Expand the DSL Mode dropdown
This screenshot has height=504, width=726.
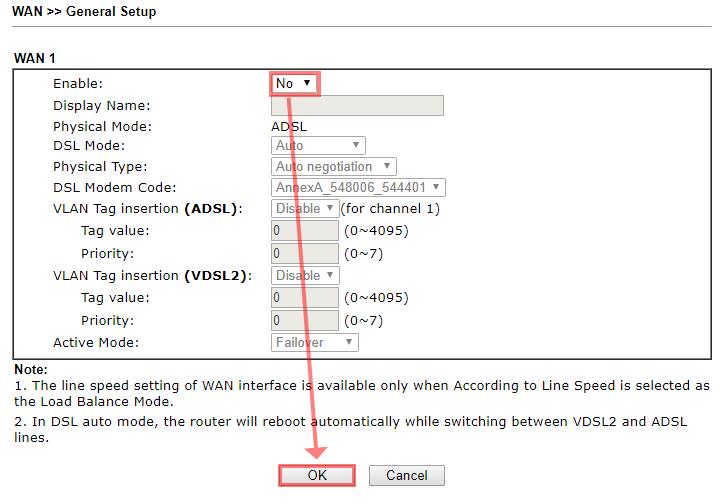[318, 146]
